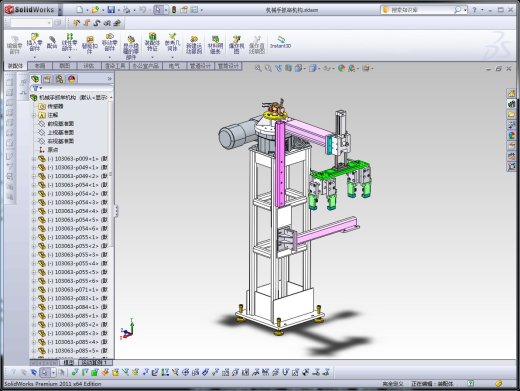This screenshot has width=520, height=391.
Task: Open the 办公室产品 ribbon tab
Action: (145, 66)
